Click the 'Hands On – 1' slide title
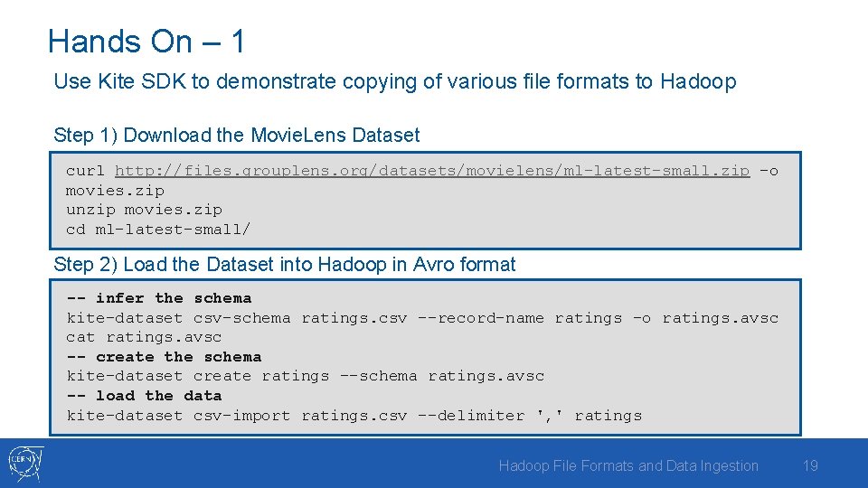The width and height of the screenshot is (868, 488). 146,42
